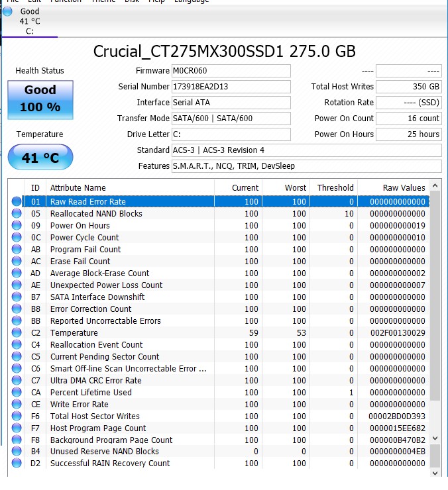Click the Interface field Serial ATA
Image resolution: width=448 pixels, height=490 pixels.
point(231,103)
